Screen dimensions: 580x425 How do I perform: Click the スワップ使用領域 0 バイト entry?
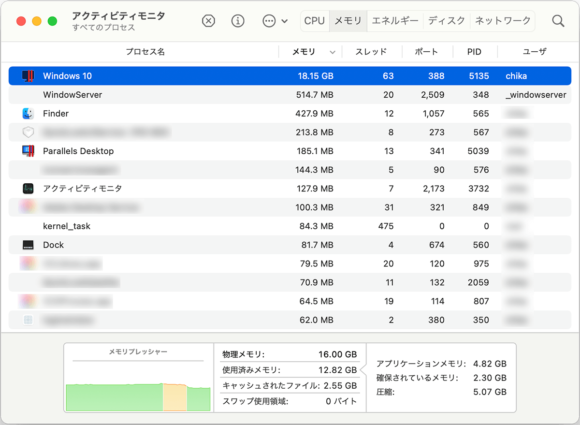coord(290,401)
